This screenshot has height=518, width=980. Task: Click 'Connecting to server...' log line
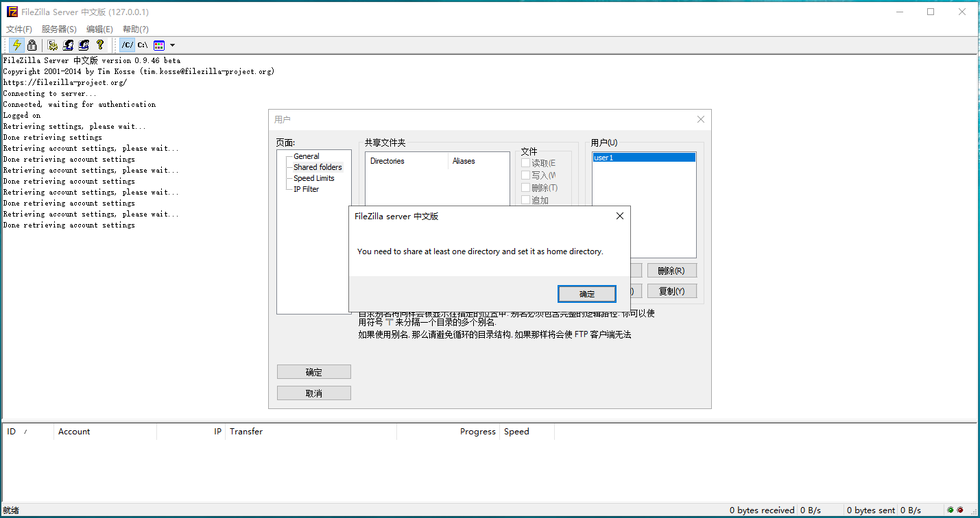tap(50, 94)
